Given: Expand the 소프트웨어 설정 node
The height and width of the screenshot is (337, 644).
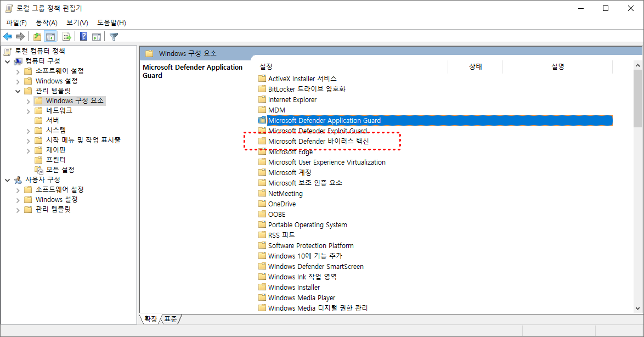Looking at the screenshot, I should tap(17, 70).
